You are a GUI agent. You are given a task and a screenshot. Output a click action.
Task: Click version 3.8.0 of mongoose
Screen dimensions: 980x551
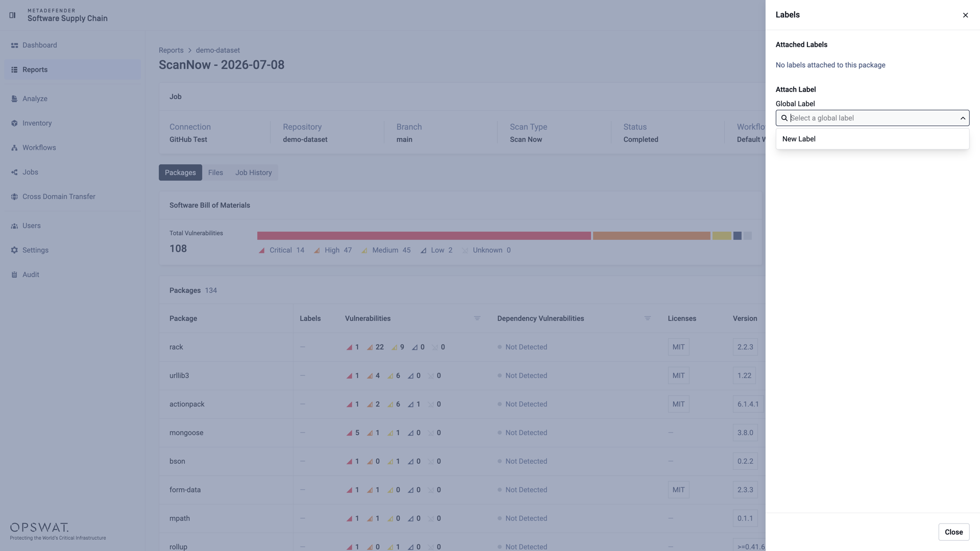(745, 433)
